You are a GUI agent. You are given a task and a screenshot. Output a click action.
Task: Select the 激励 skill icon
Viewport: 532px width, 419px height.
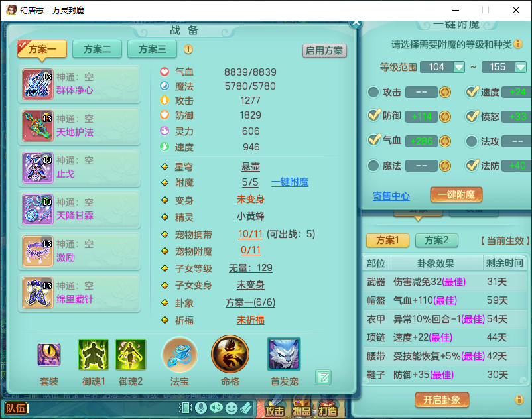(38, 251)
